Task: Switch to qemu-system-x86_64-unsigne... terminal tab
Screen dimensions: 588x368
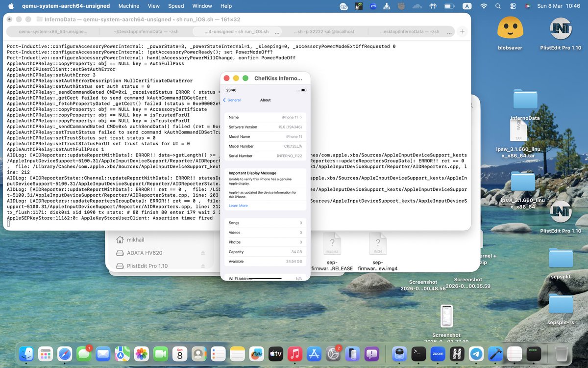Action: click(53, 31)
